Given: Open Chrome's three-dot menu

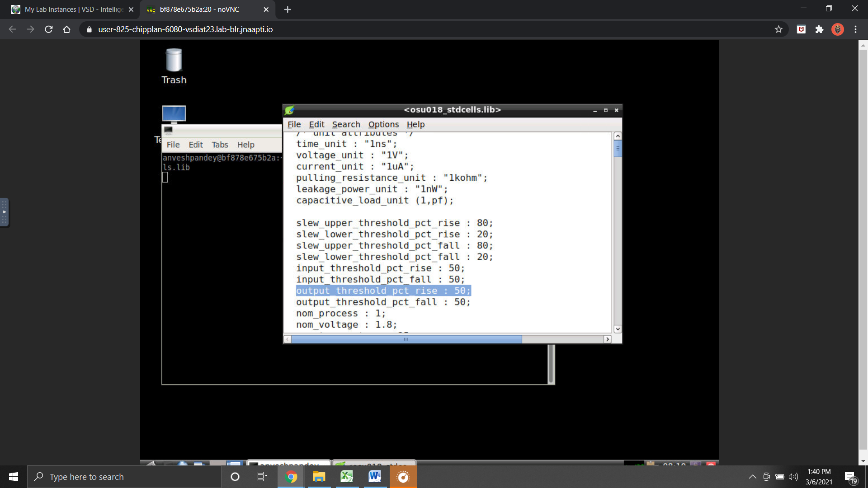Looking at the screenshot, I should 855,29.
